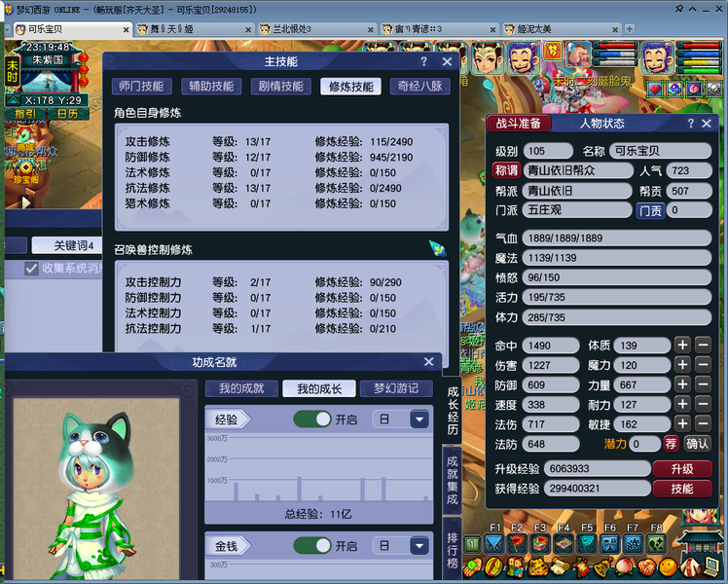Click the 荐 recommend points button
728x584 pixels.
(x=671, y=444)
